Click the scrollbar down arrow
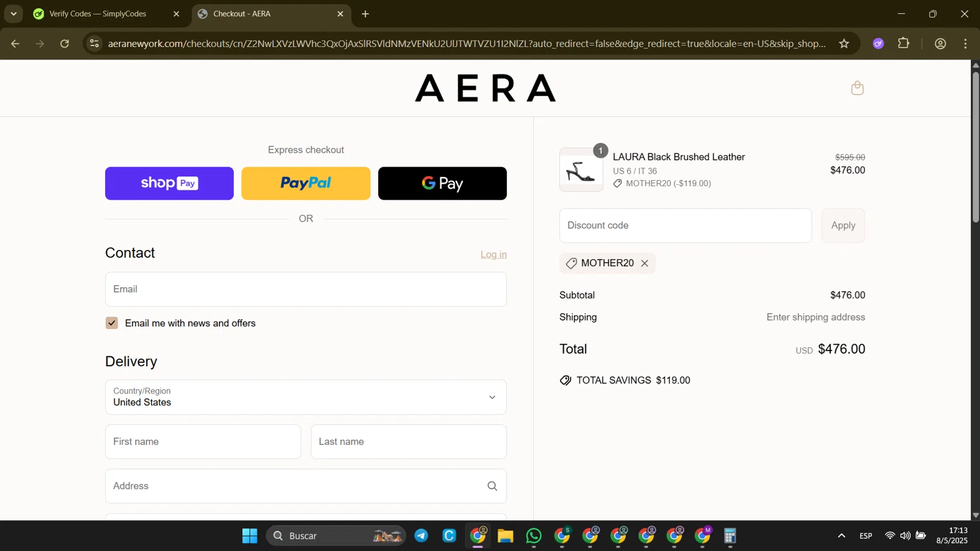Image resolution: width=980 pixels, height=551 pixels. (x=975, y=515)
